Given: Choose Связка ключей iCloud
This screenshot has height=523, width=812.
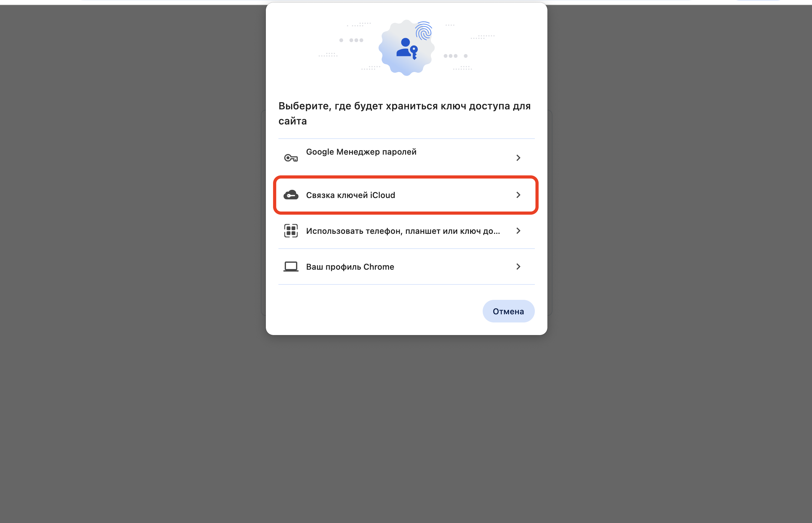Looking at the screenshot, I should (406, 195).
